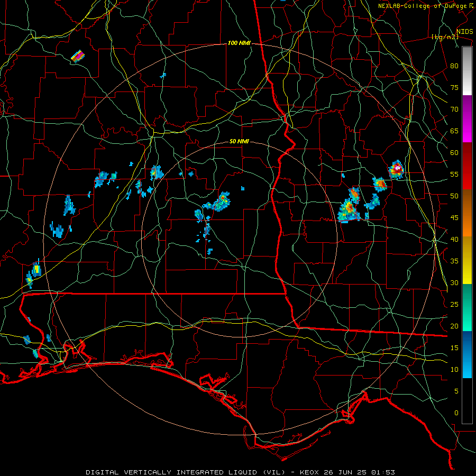
Task: Click the '70' value on the color scale
Action: 454,109
